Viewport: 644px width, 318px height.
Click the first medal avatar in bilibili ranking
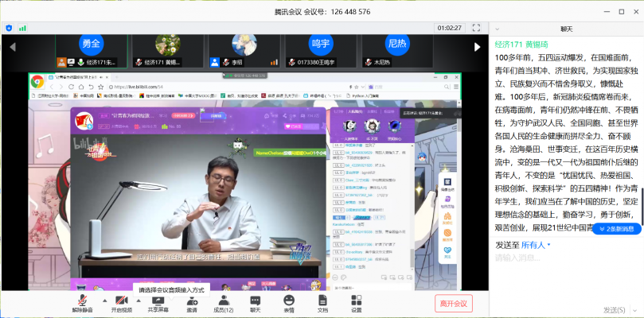[x=349, y=126]
